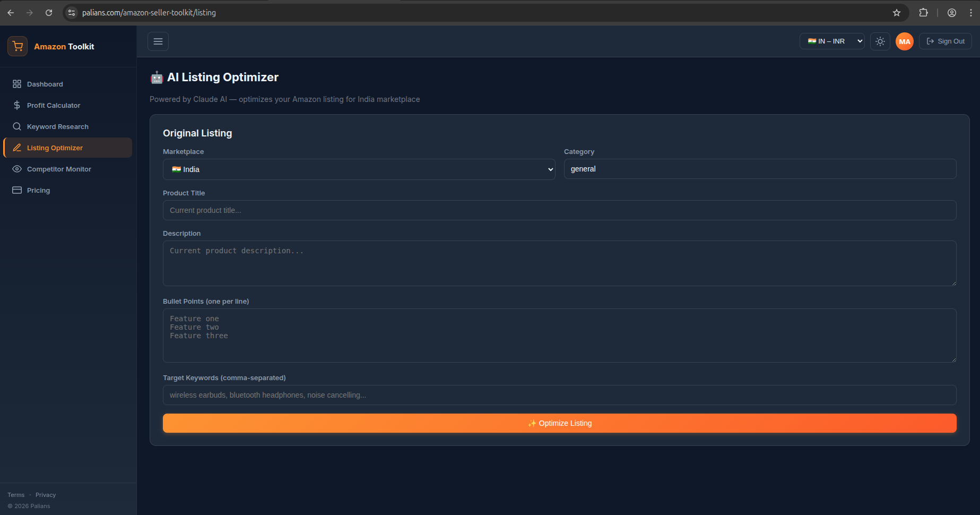Switch to the Dashboard section

[45, 84]
